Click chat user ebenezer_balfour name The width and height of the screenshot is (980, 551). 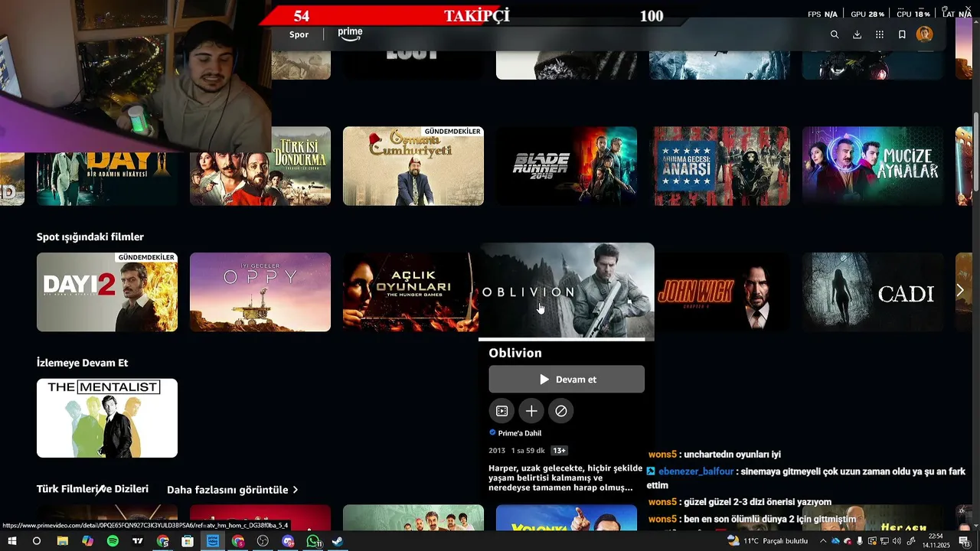[x=696, y=471]
